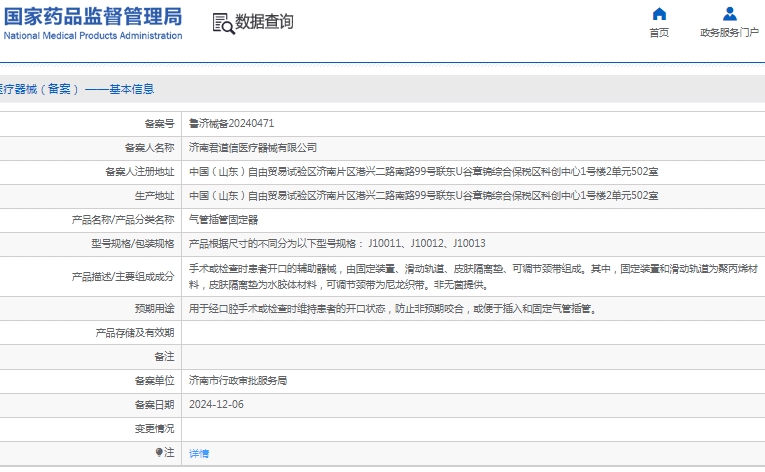Click the 备案人名称 label
This screenshot has height=472, width=765.
(x=149, y=147)
